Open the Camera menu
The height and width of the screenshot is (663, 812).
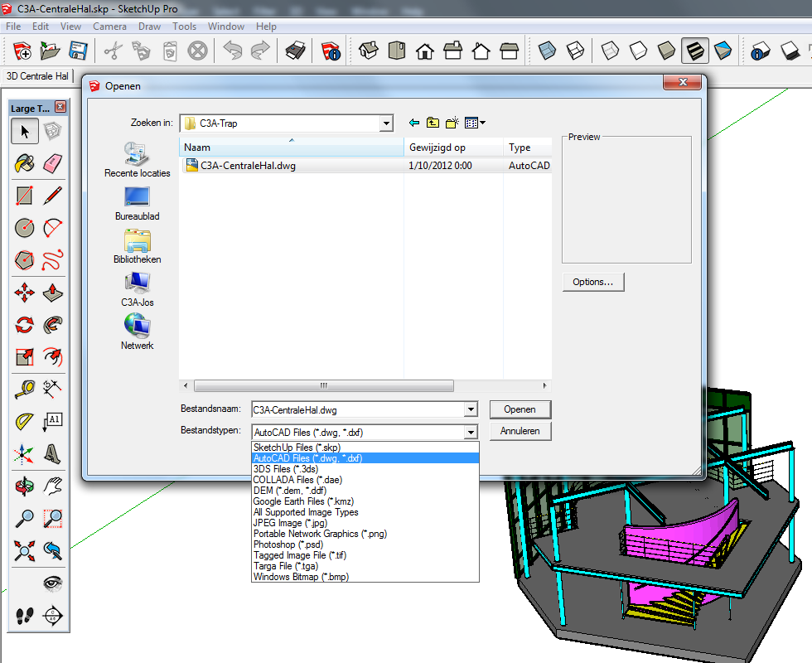pos(109,27)
